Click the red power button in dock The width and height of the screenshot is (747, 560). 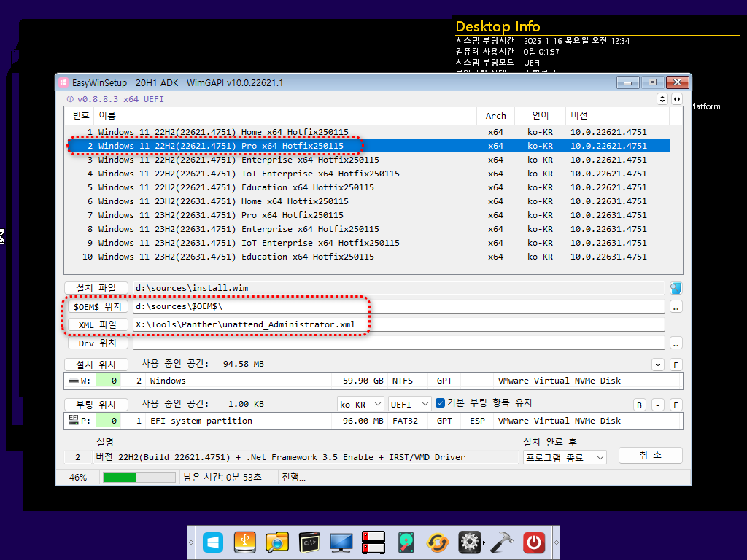[x=534, y=542]
